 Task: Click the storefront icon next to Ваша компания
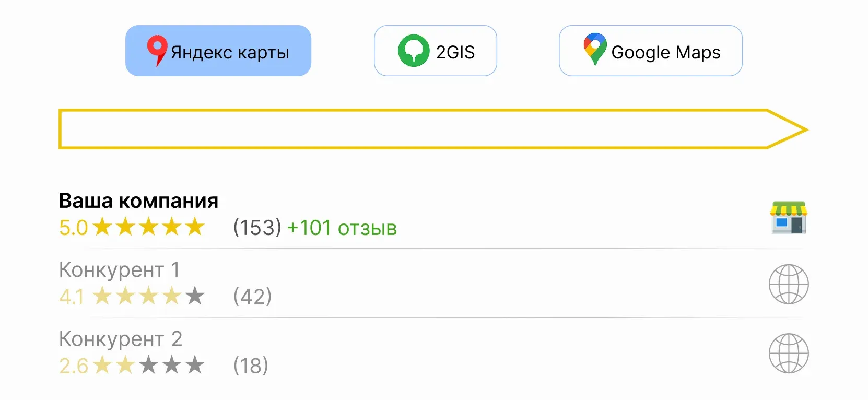789,217
